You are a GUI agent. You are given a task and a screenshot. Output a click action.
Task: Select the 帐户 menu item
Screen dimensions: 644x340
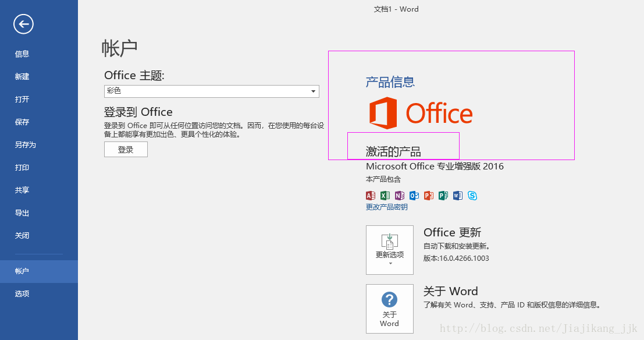[38, 271]
